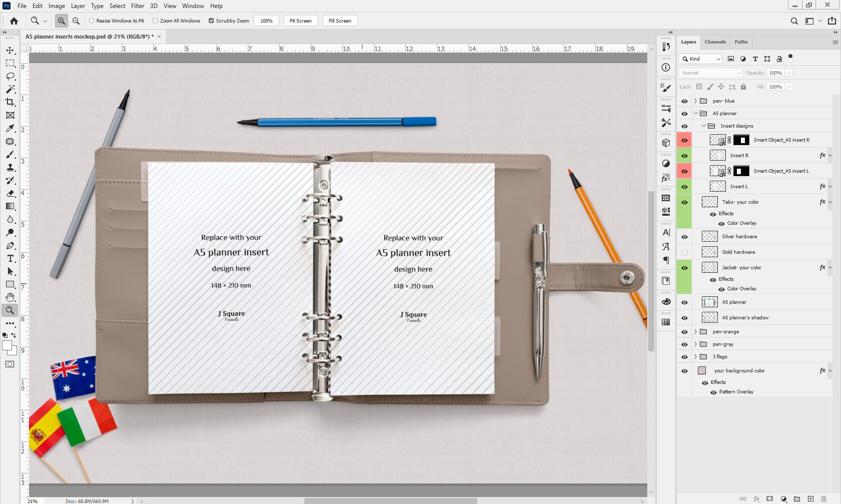The width and height of the screenshot is (841, 504).
Task: Open the Add layer style menu at panel bottom
Action: [756, 499]
